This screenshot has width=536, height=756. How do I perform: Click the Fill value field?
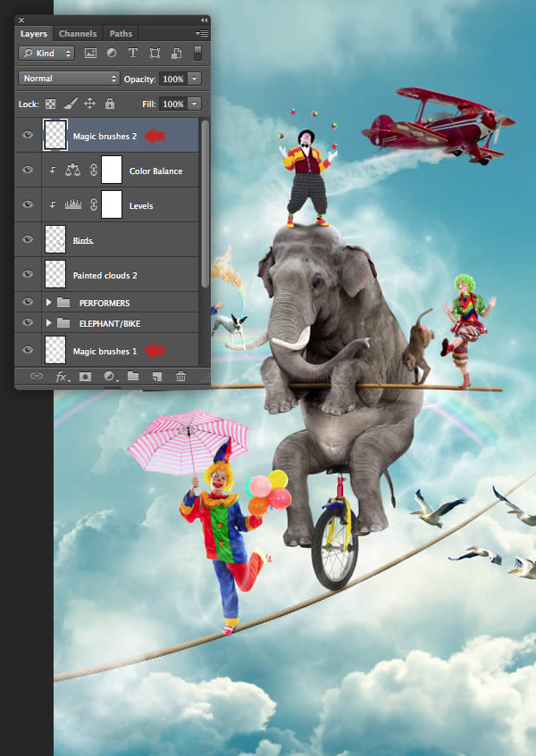pyautogui.click(x=173, y=104)
